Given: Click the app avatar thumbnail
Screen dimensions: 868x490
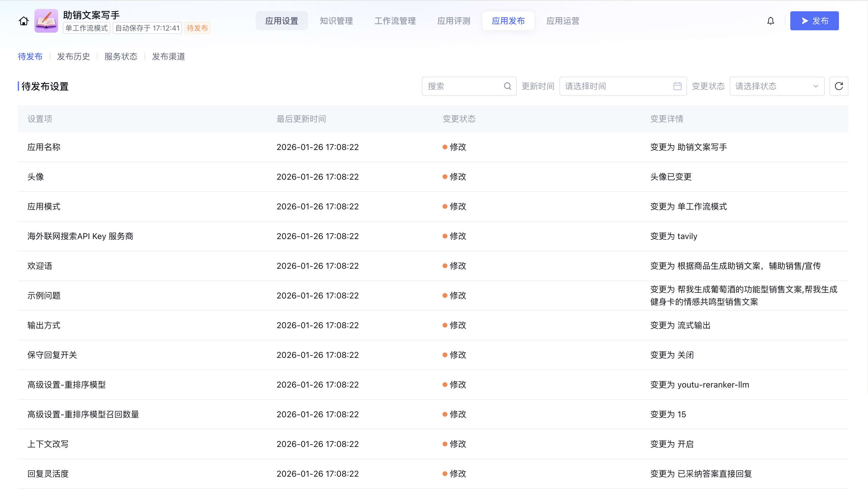Looking at the screenshot, I should 46,21.
